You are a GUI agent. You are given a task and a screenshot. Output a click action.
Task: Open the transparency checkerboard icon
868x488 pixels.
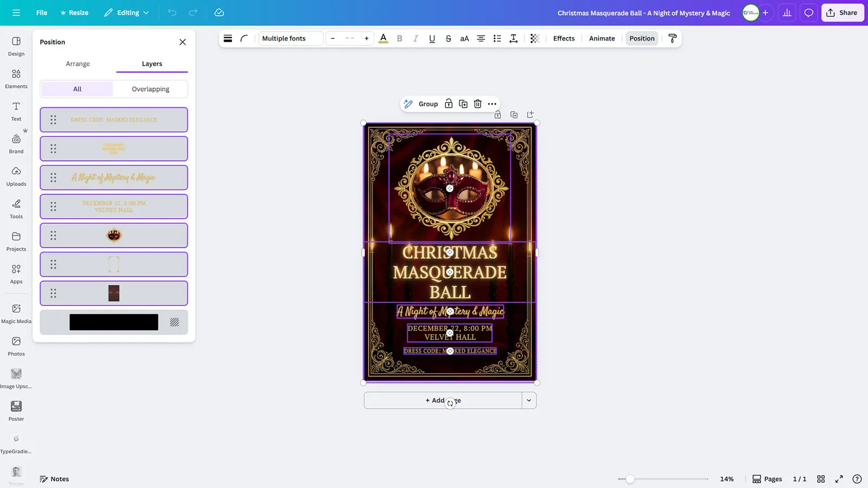pyautogui.click(x=534, y=38)
